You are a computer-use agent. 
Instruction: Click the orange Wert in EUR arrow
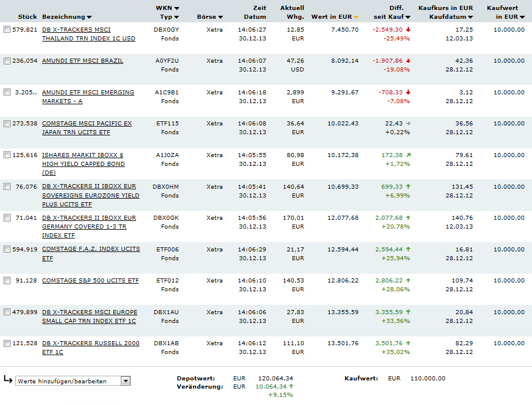point(355,18)
